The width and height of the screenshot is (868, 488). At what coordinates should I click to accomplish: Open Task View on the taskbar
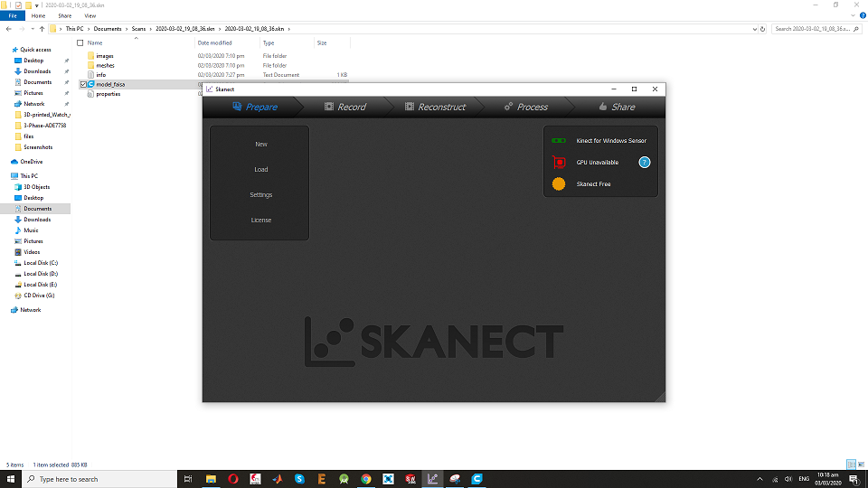click(x=188, y=479)
